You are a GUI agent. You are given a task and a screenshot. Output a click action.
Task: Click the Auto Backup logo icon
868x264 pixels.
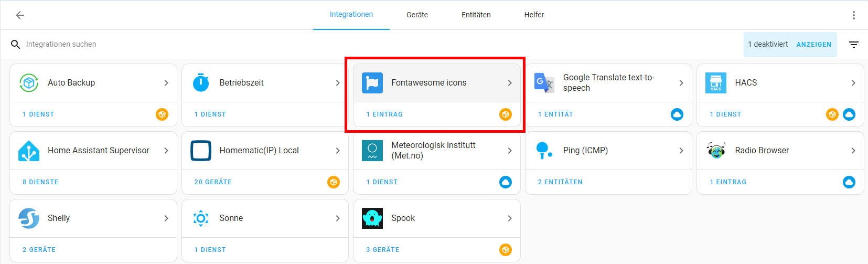[29, 83]
